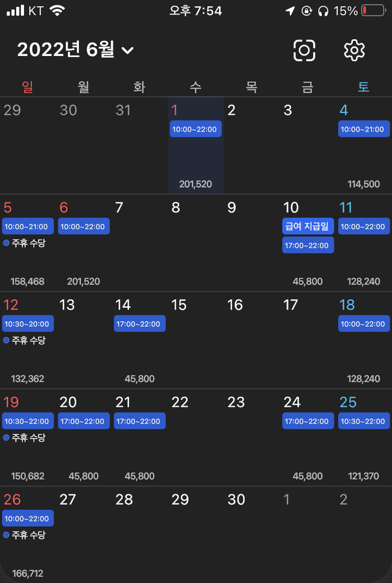392x583 pixels.
Task: Select June 15 on the calendar
Action: [x=179, y=305]
